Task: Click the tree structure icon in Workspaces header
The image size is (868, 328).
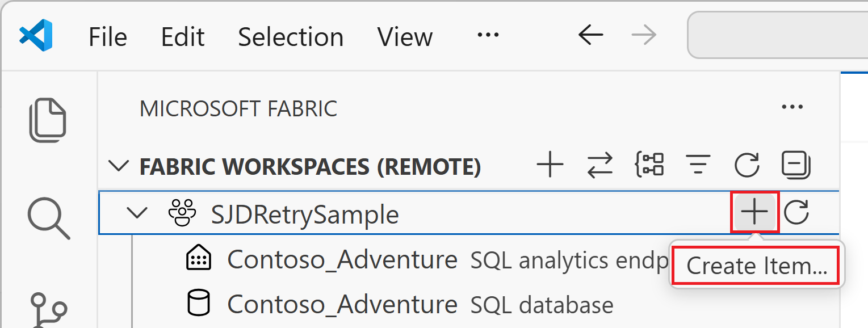Action: (648, 166)
